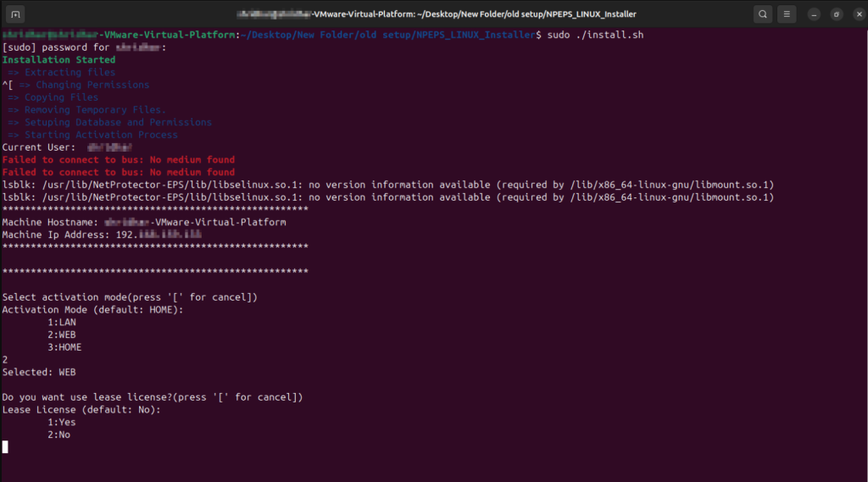Click the '1:LAN' activation mode line

coord(61,322)
